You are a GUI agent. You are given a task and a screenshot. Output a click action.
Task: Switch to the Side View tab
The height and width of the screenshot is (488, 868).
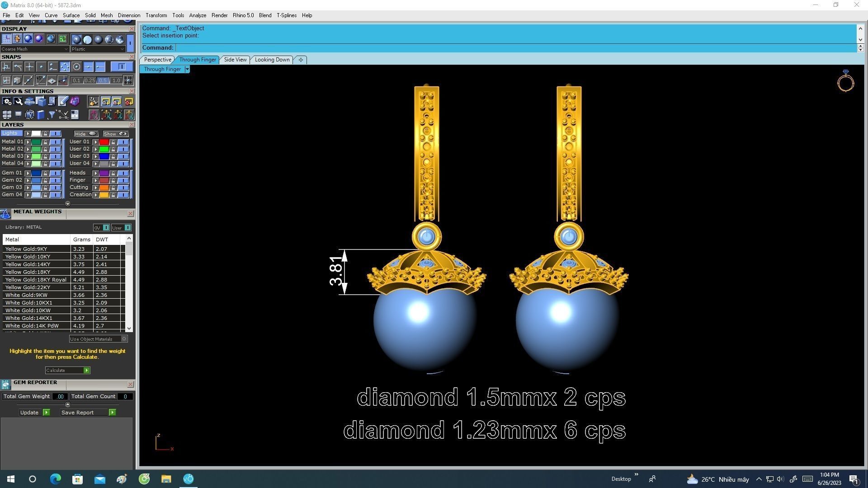pos(235,60)
